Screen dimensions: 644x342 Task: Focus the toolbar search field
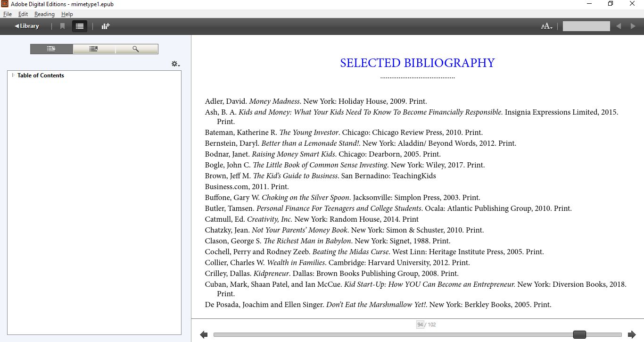(586, 26)
